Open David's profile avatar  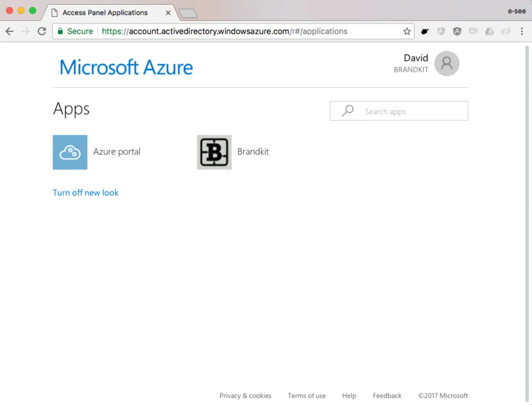[446, 63]
